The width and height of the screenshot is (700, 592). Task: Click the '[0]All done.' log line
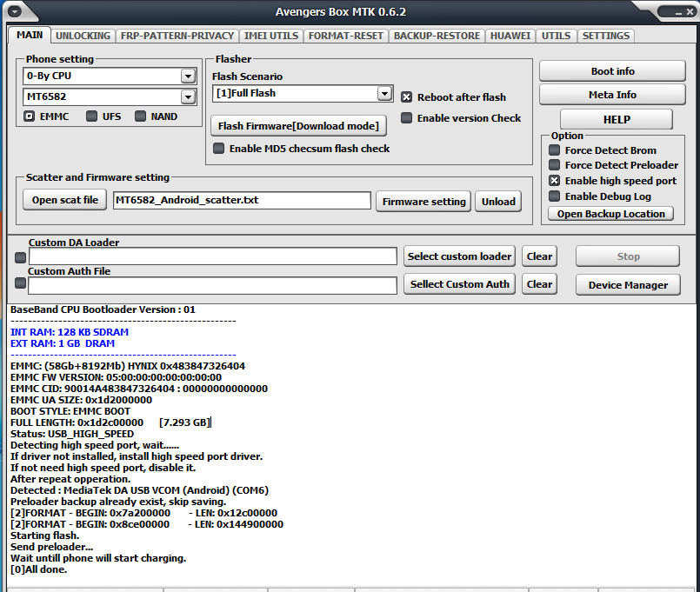pos(39,569)
